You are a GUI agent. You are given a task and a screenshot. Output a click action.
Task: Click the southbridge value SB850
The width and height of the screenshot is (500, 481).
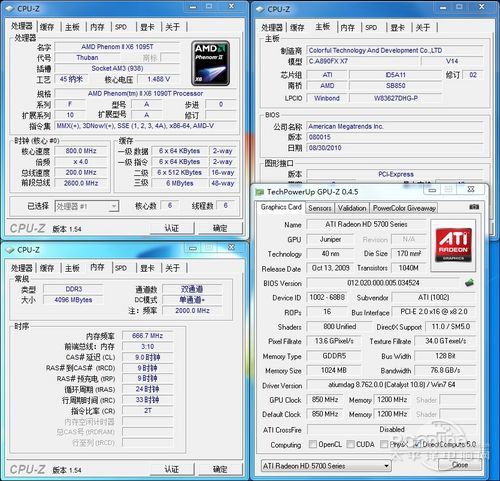point(396,86)
